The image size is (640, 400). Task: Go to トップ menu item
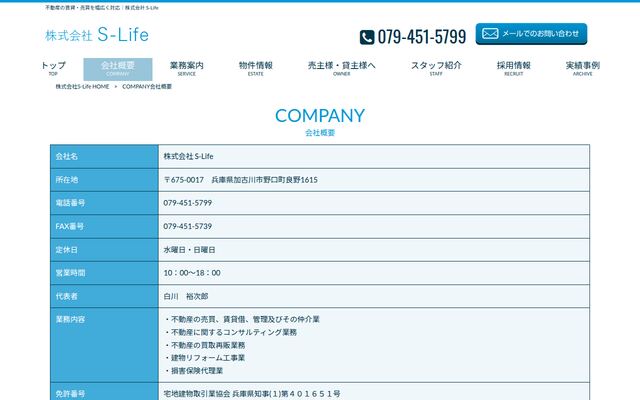coord(53,69)
